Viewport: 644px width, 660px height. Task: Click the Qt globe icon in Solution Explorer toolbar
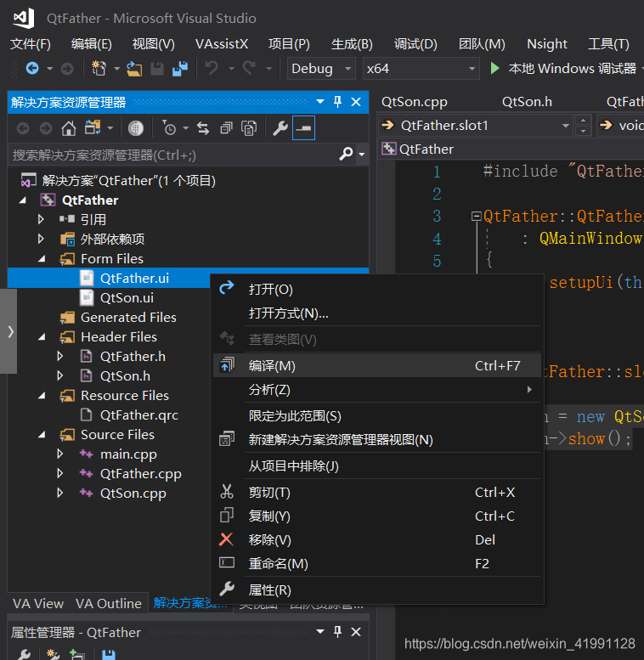pos(136,128)
